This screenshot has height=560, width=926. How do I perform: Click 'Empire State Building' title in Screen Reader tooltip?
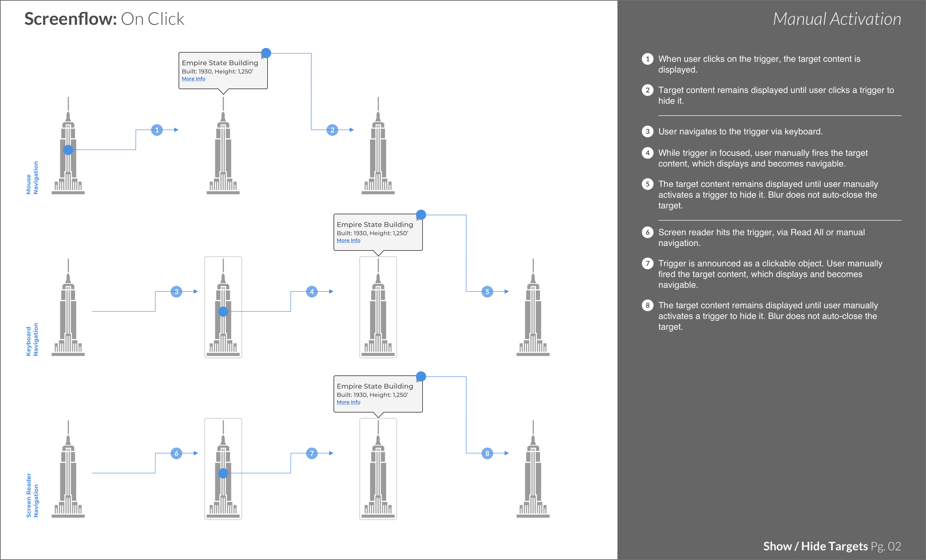coord(375,386)
